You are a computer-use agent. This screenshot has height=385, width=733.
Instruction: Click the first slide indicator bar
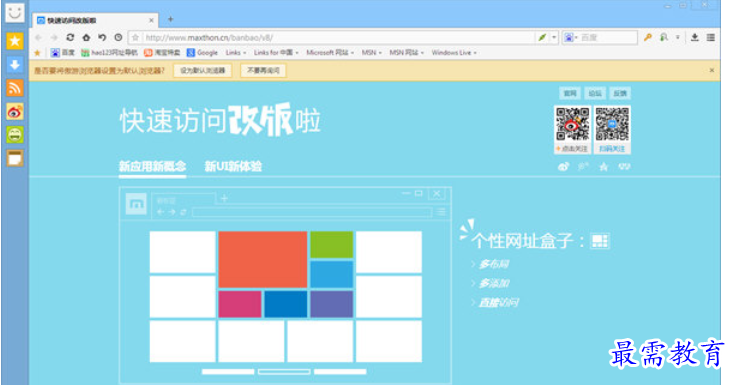click(228, 371)
